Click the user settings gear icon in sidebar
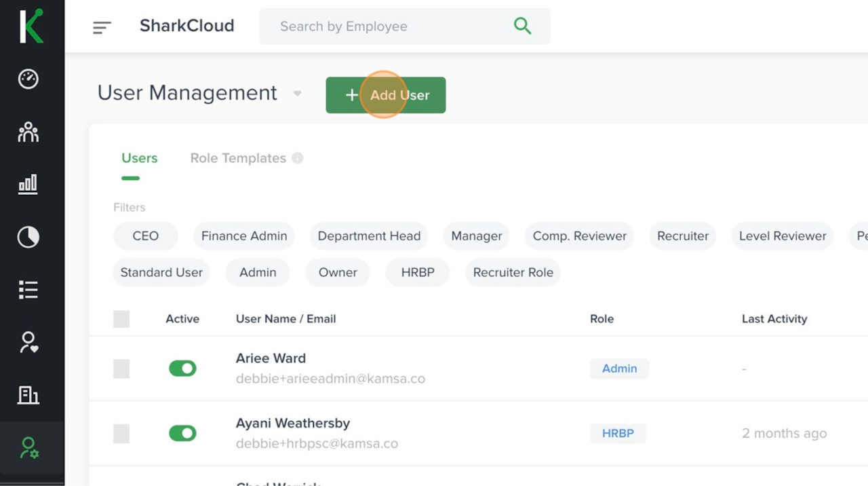Screen dimensions: 868x486 point(28,448)
